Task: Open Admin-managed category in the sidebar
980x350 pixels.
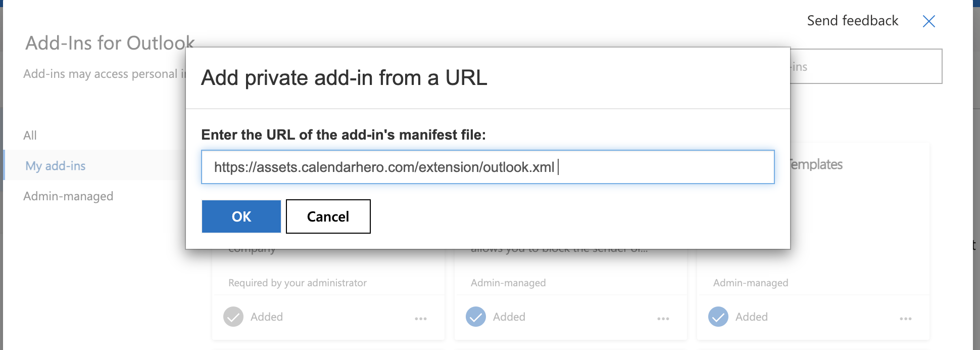Action: coord(68,196)
